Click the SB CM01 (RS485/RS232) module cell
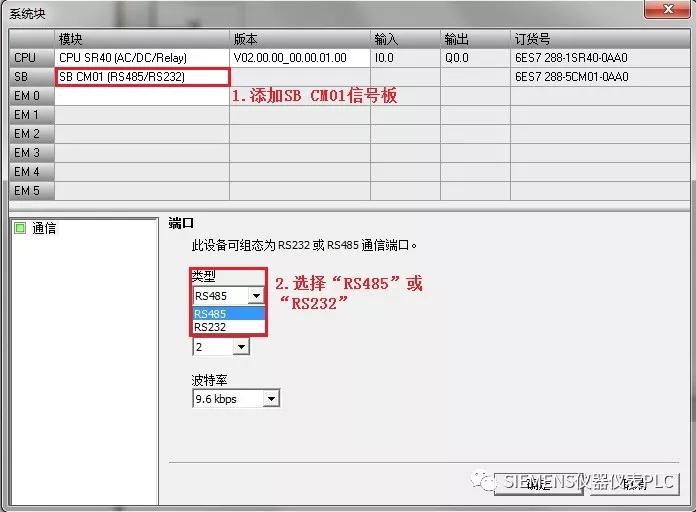 coord(142,77)
